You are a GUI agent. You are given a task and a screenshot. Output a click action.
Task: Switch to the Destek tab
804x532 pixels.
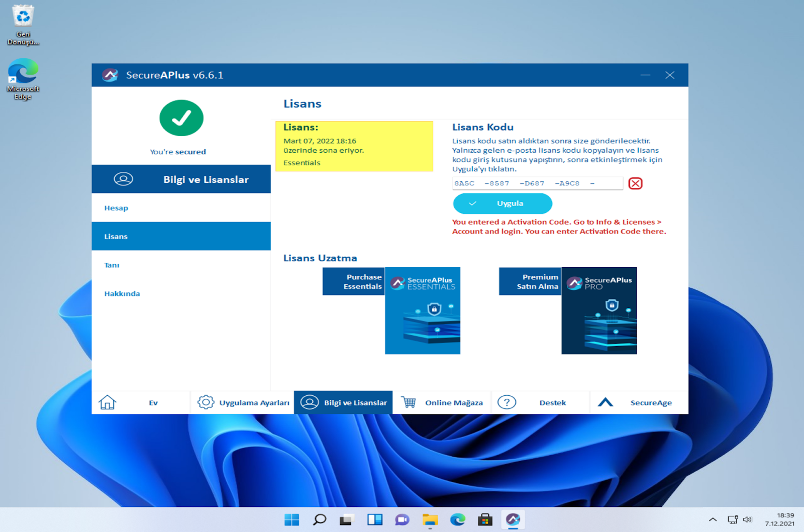pyautogui.click(x=540, y=402)
